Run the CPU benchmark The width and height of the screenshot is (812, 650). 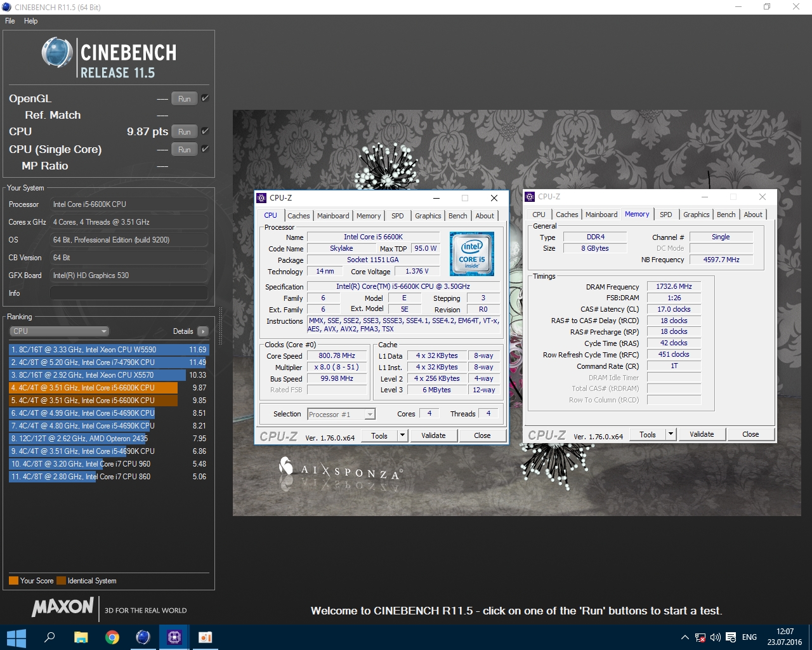point(184,131)
